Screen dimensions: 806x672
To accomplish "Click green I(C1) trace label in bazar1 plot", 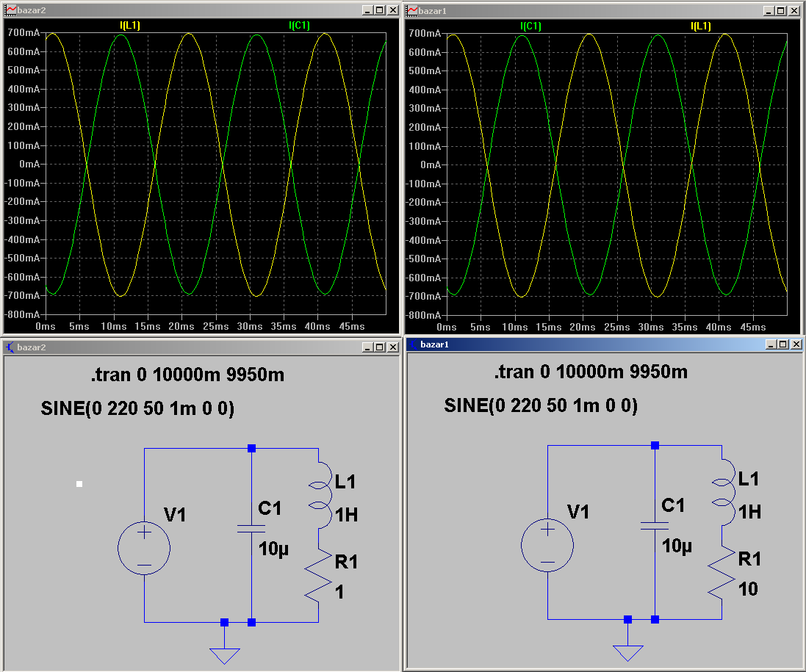I will (530, 26).
